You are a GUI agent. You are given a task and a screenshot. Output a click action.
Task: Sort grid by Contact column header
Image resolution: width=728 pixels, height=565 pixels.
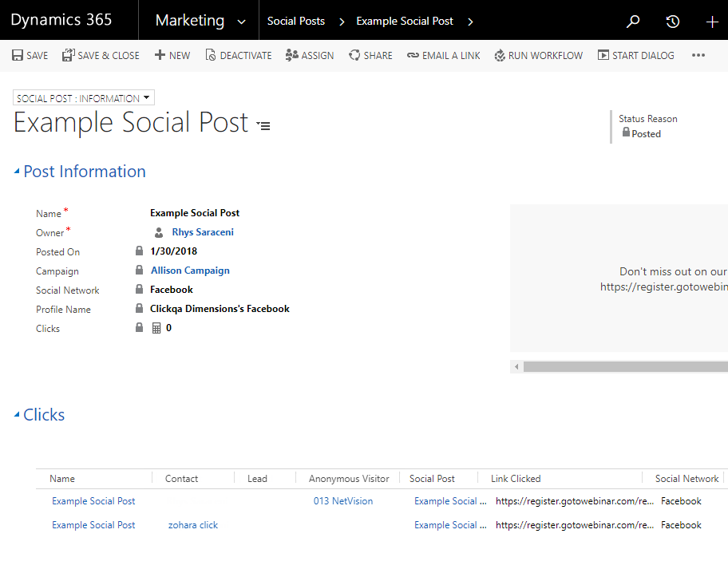tap(181, 479)
